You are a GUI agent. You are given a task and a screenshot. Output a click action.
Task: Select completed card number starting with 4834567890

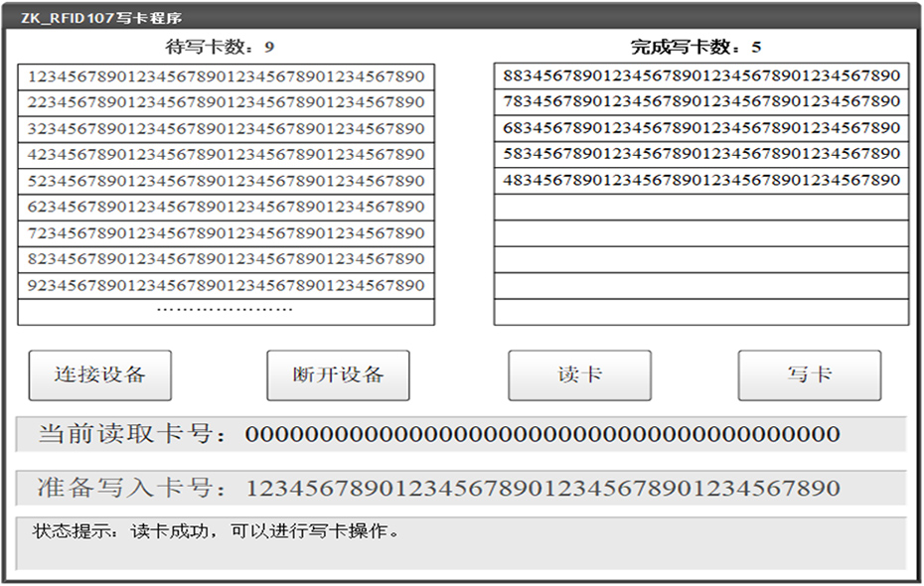tap(695, 180)
